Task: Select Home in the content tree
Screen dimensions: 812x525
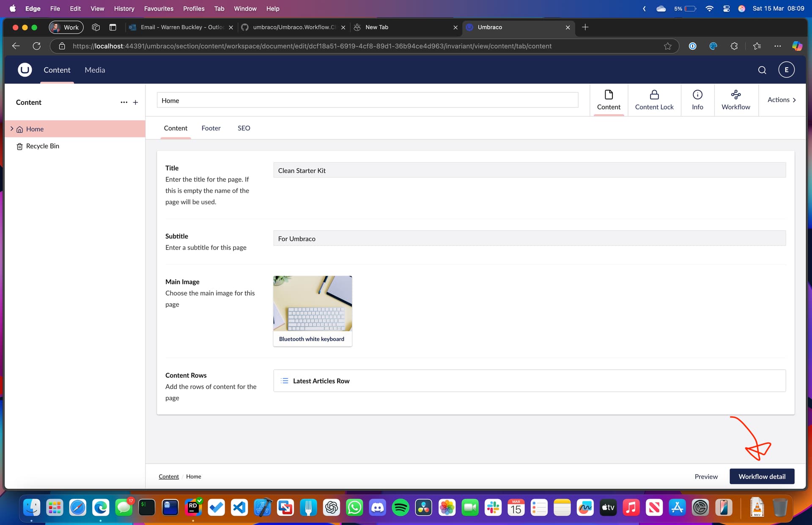Action: tap(35, 129)
